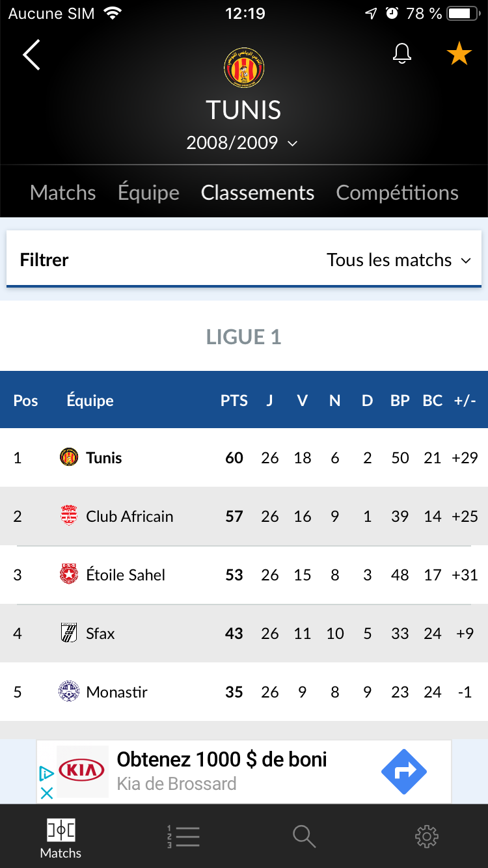This screenshot has width=488, height=868.
Task: Switch to the Équipe tab
Action: [x=148, y=193]
